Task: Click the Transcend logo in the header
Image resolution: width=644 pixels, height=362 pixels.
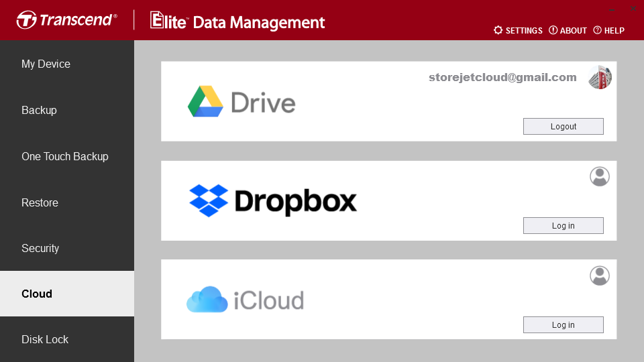Action: 66,20
